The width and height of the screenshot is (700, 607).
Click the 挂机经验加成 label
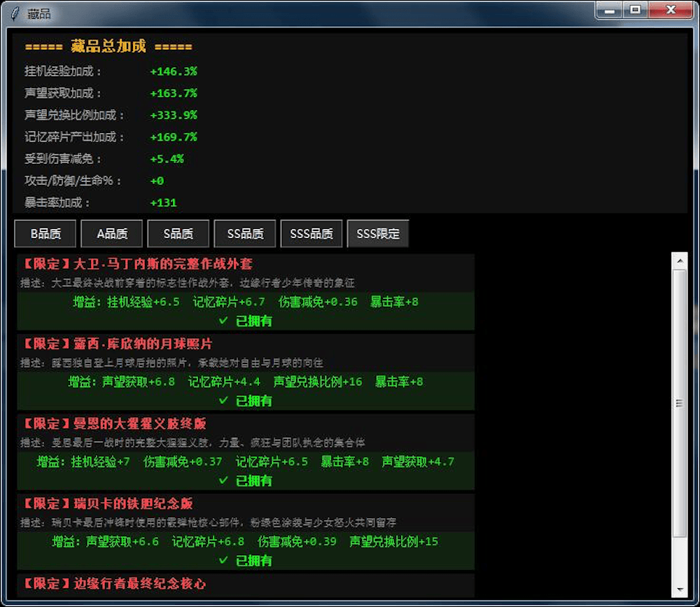63,71
